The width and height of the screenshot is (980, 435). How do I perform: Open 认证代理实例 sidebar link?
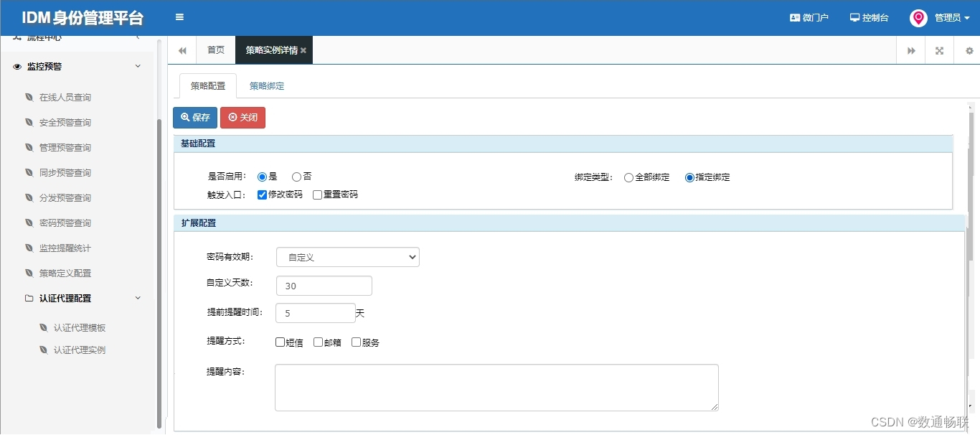[x=79, y=350]
